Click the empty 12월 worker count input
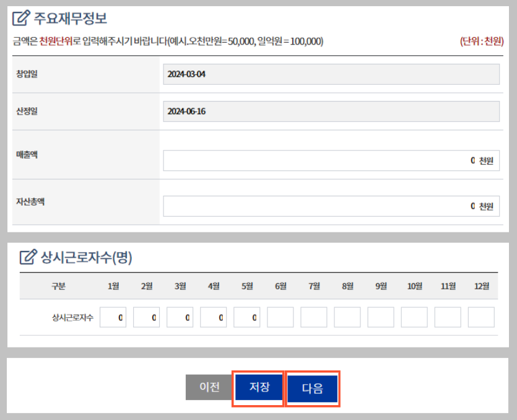 [x=481, y=317]
